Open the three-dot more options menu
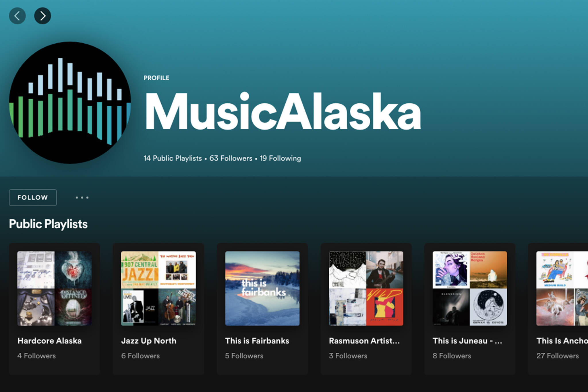This screenshot has width=588, height=392. (82, 198)
